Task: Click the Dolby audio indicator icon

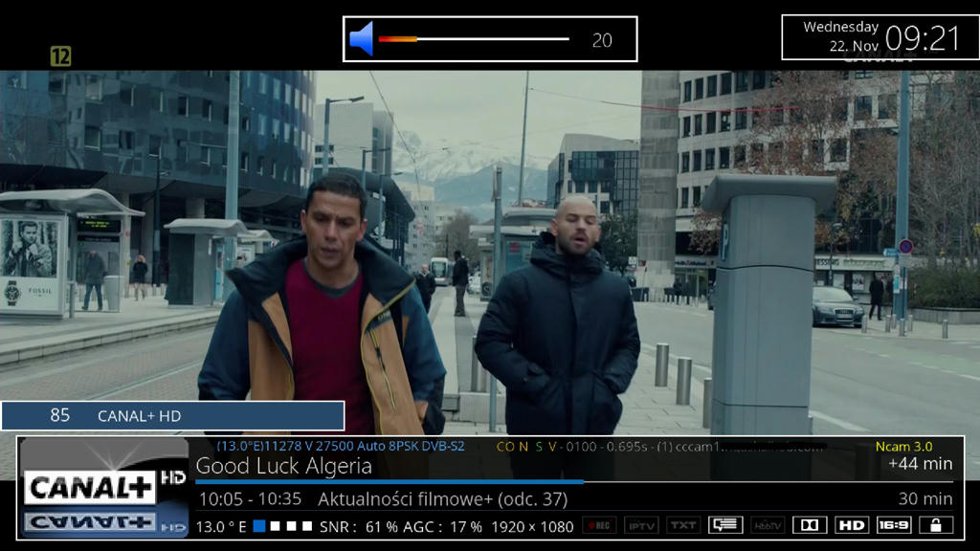Action: 810,525
